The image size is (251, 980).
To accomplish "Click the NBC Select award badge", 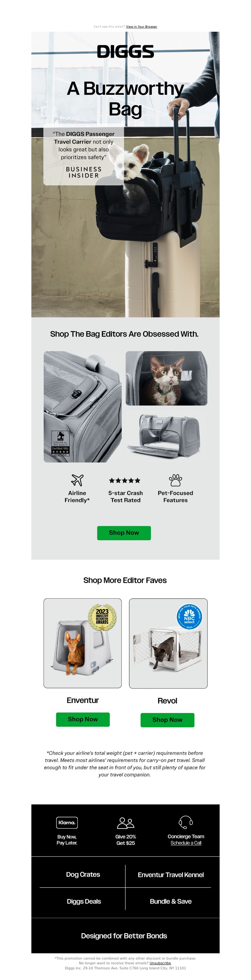I will (189, 616).
